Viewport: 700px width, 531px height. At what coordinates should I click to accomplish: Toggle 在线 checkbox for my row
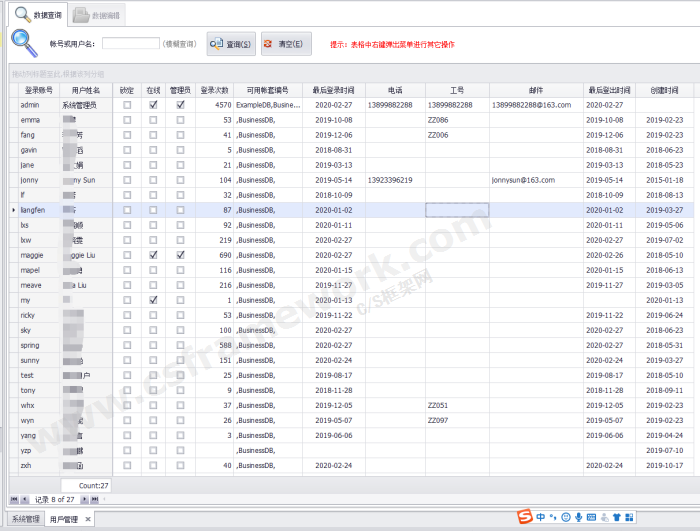(153, 300)
